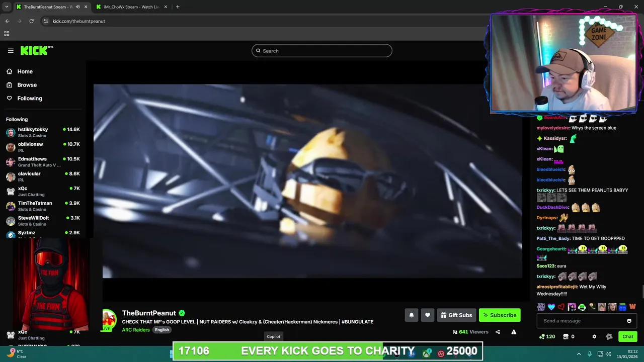644x362 pixels.
Task: Open oblivionsw's followed channel
Action: pyautogui.click(x=43, y=147)
